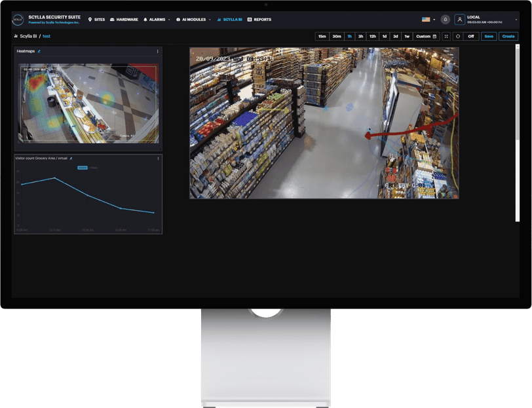Expand the AI Modules dropdown chevron

click(x=210, y=20)
